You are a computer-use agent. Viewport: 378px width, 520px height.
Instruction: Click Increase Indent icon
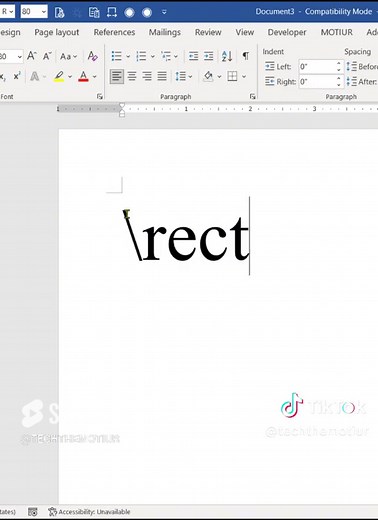point(209,56)
